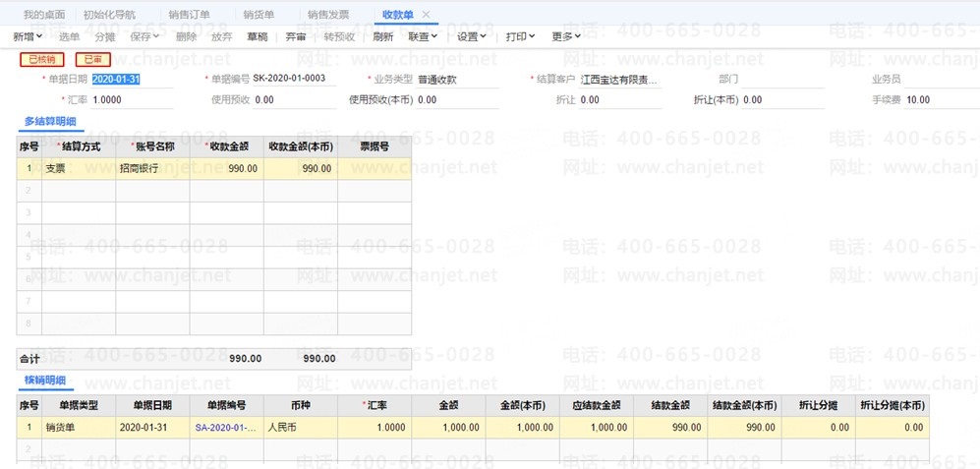This screenshot has height=469, width=980.
Task: Click the 应结款金额 cell 1,000.00
Action: [x=597, y=428]
